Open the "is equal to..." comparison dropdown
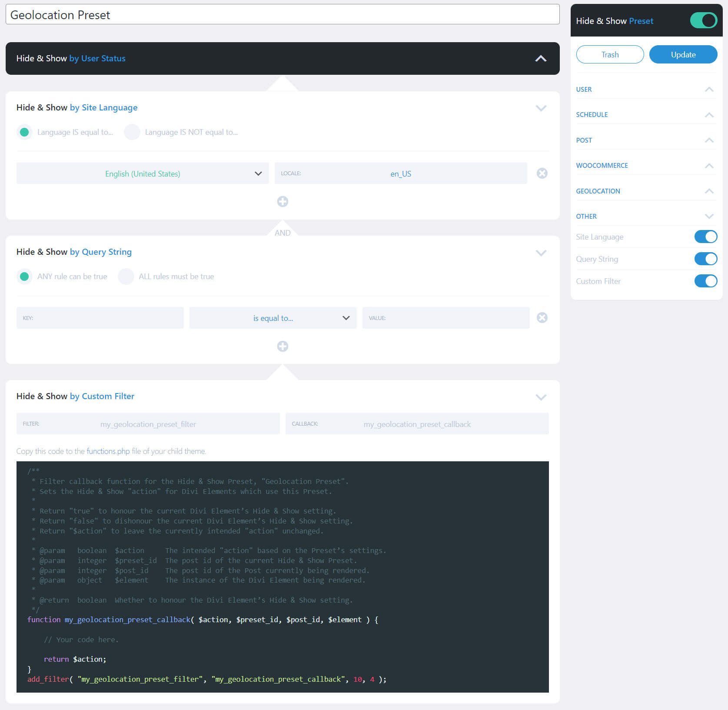 pyautogui.click(x=273, y=318)
